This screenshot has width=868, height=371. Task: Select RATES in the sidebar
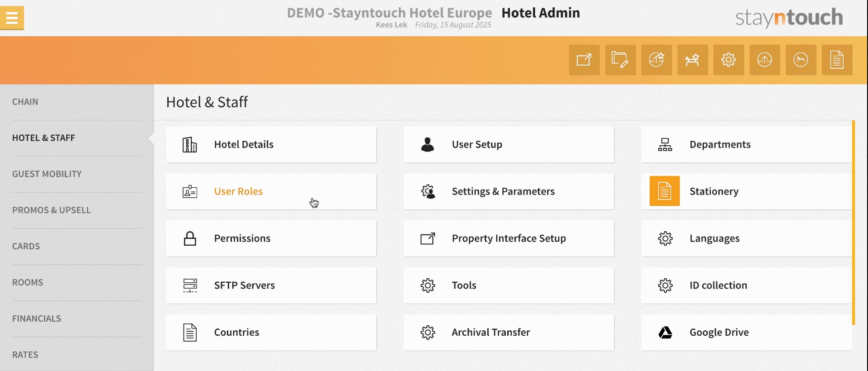click(x=25, y=355)
